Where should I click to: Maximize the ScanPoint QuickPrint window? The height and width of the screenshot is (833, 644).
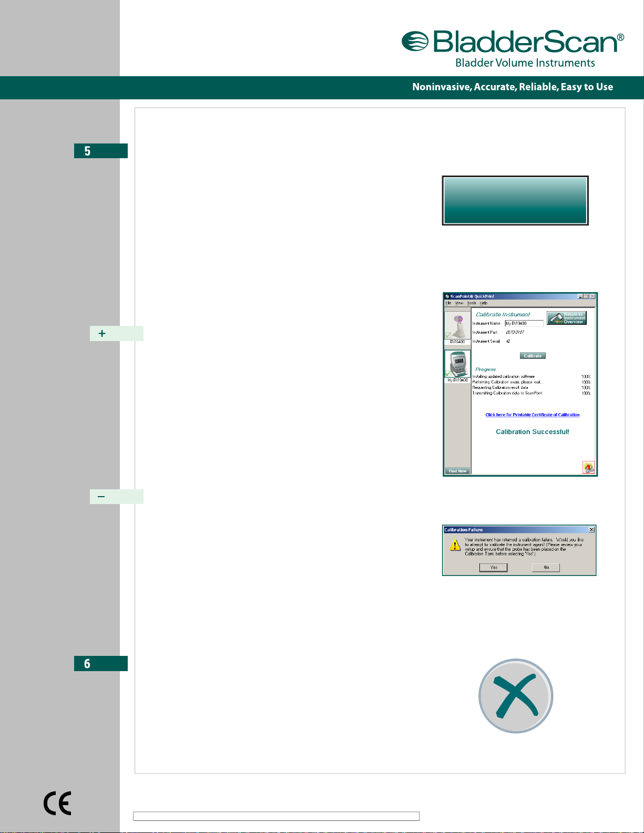[x=586, y=296]
